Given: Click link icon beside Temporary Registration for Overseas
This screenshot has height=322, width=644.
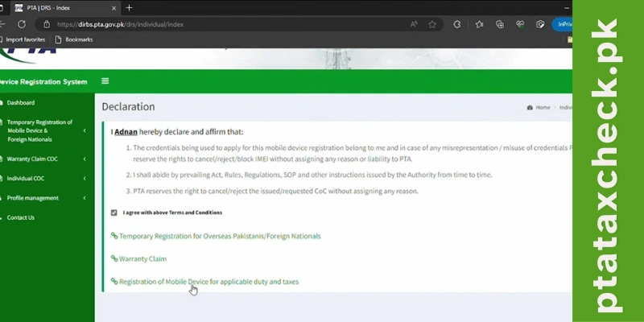Looking at the screenshot, I should [114, 236].
